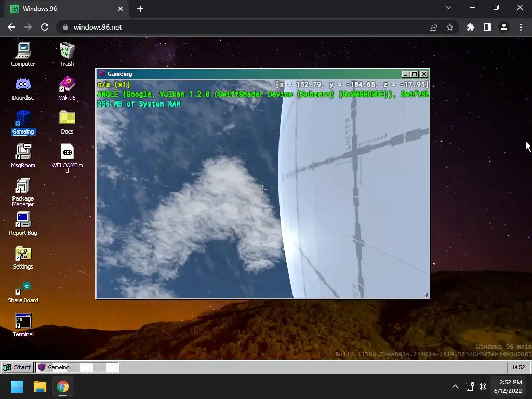Open the Chrome profile icon

(x=504, y=27)
